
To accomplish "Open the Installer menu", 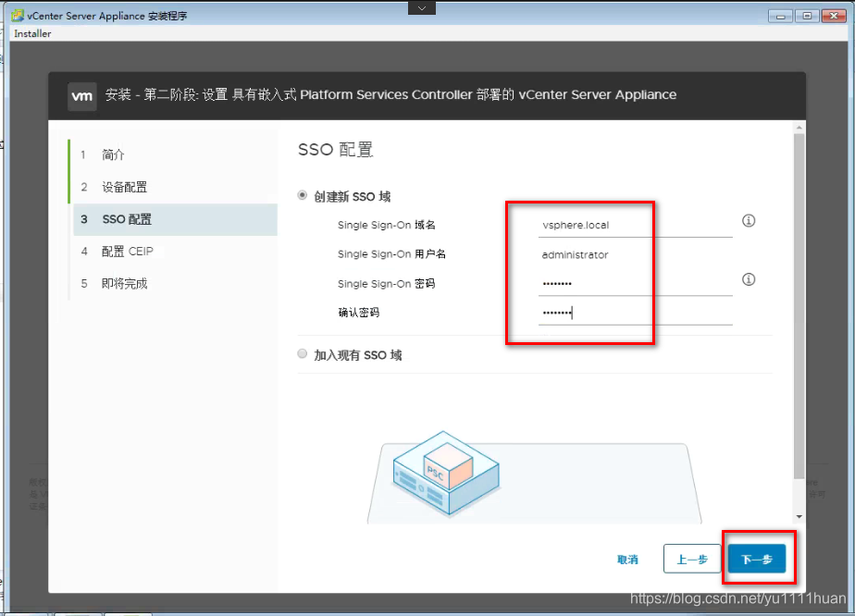I will (x=32, y=34).
